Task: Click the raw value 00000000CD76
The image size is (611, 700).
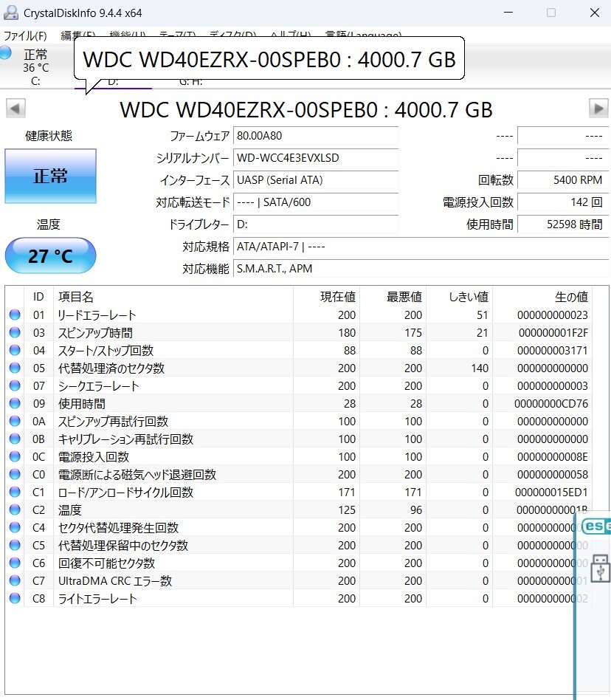Action: pyautogui.click(x=550, y=404)
